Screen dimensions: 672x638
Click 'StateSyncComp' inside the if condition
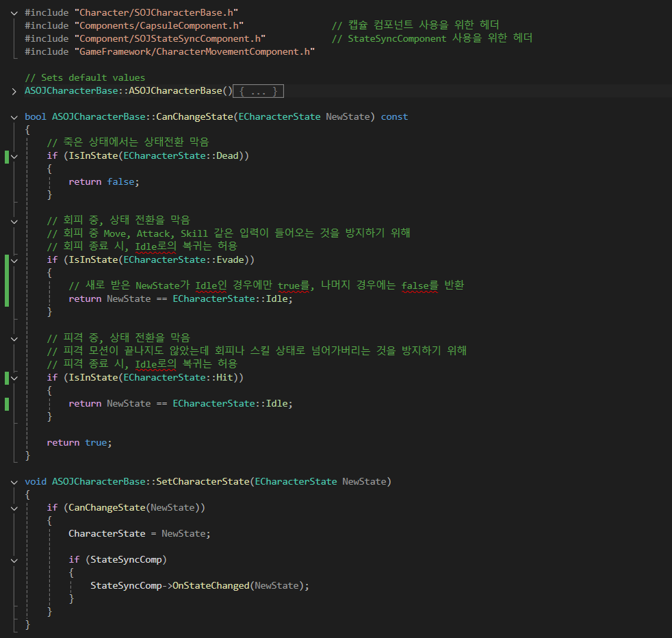pyautogui.click(x=126, y=559)
